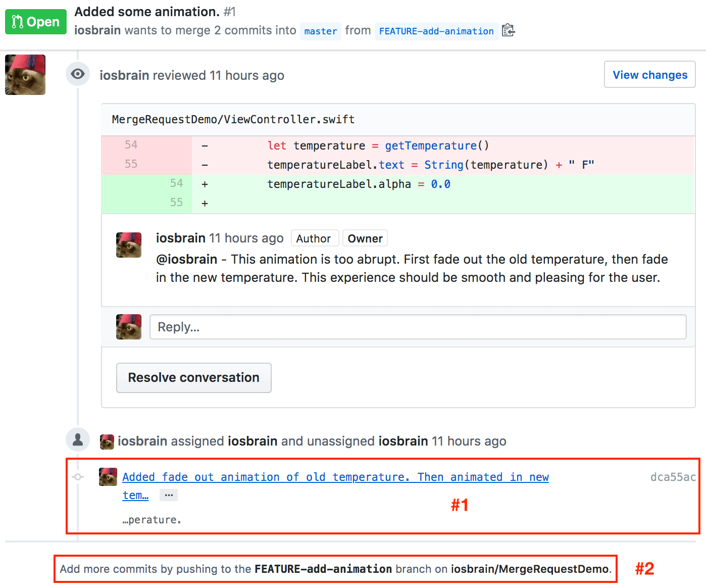This screenshot has height=588, width=706.
Task: Click into the Reply input field
Action: tap(418, 327)
